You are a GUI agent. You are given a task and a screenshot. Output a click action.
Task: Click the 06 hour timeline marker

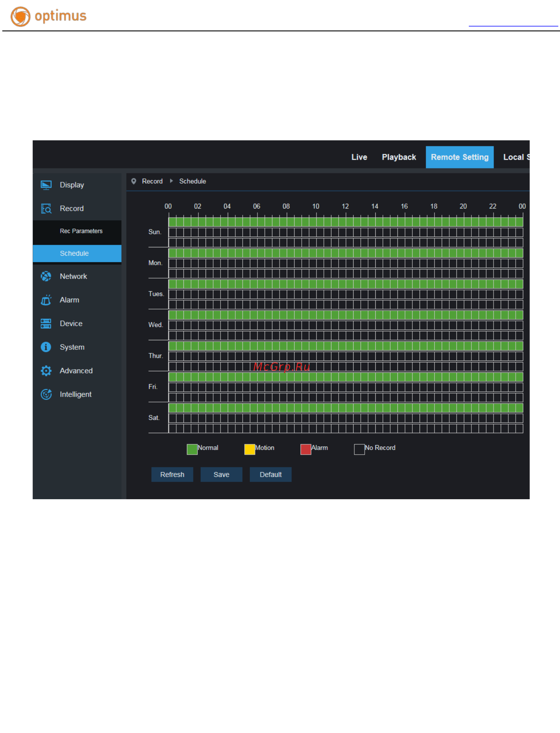(257, 206)
